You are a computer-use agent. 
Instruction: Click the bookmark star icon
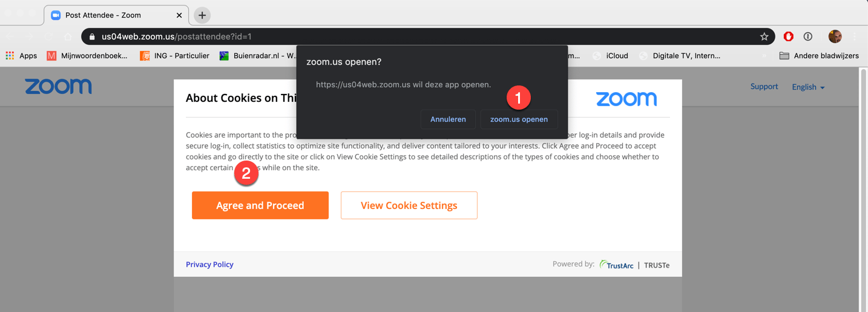764,36
